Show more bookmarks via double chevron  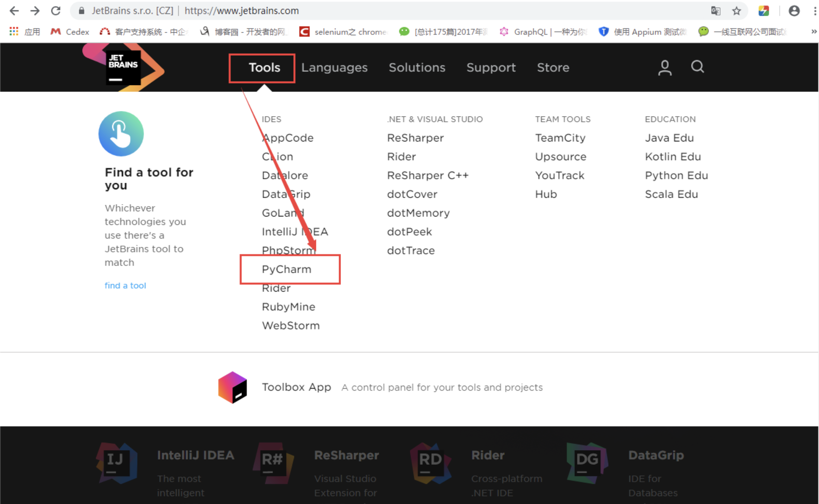814,31
